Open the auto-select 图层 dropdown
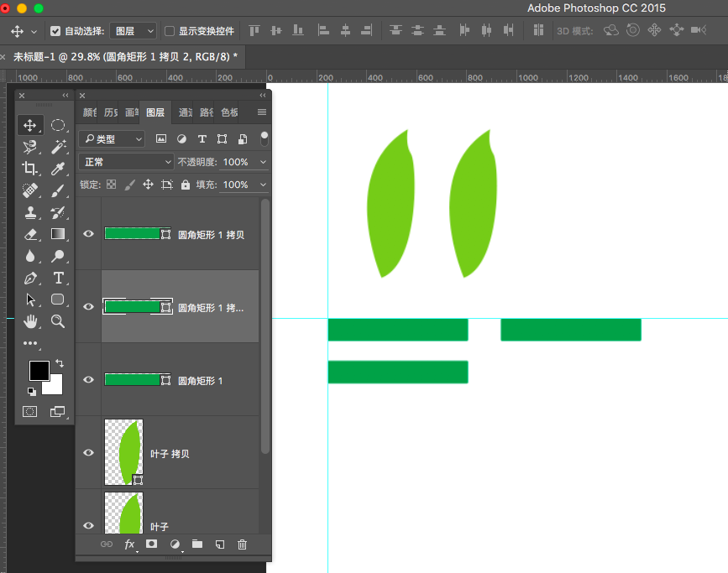This screenshot has width=728, height=573. [134, 31]
